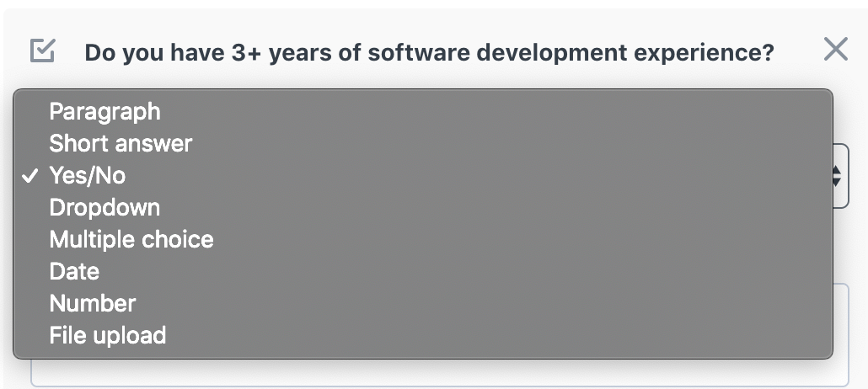Click the upward arrow on the select control
Image resolution: width=868 pixels, height=389 pixels.
pos(836,172)
